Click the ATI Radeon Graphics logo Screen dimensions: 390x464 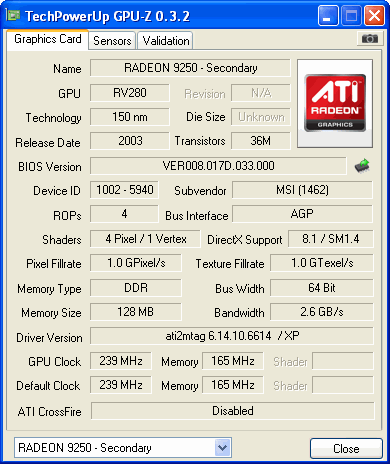pos(335,103)
